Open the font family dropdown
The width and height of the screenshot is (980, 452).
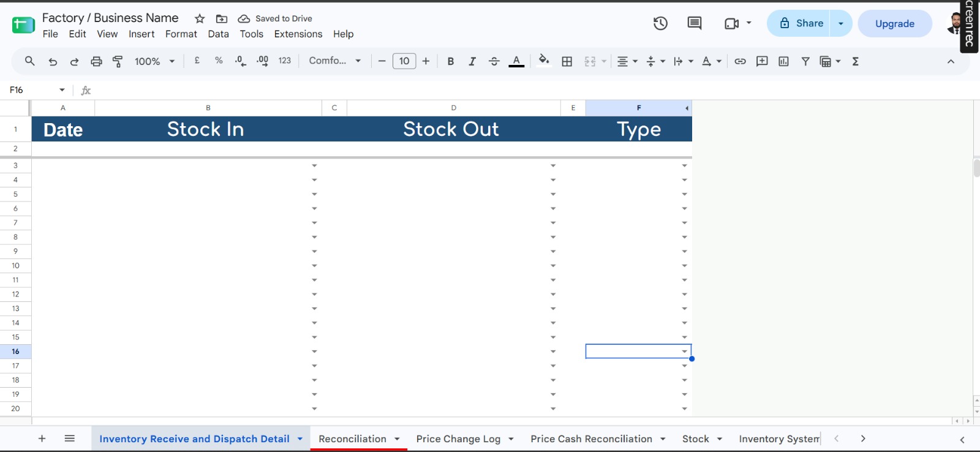pos(335,61)
